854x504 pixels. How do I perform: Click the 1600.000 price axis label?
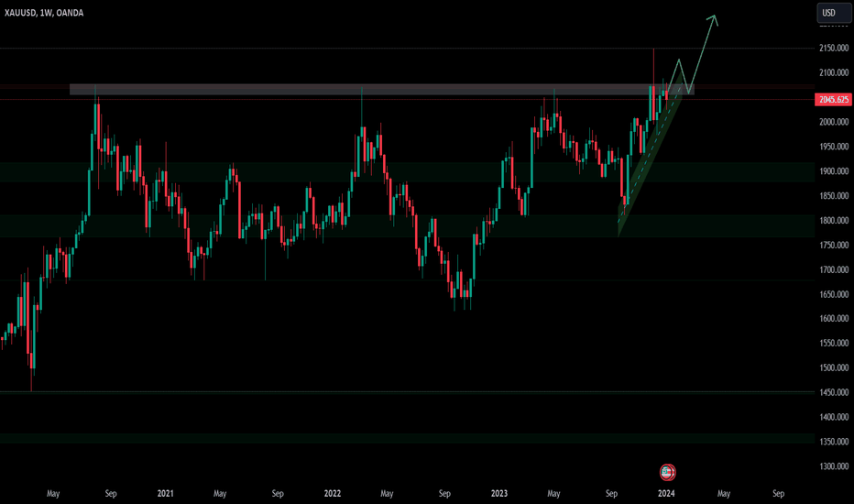click(x=834, y=318)
